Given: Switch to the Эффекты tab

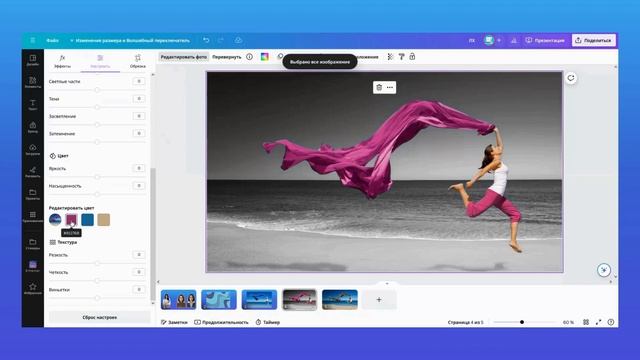Looking at the screenshot, I should coord(62,61).
